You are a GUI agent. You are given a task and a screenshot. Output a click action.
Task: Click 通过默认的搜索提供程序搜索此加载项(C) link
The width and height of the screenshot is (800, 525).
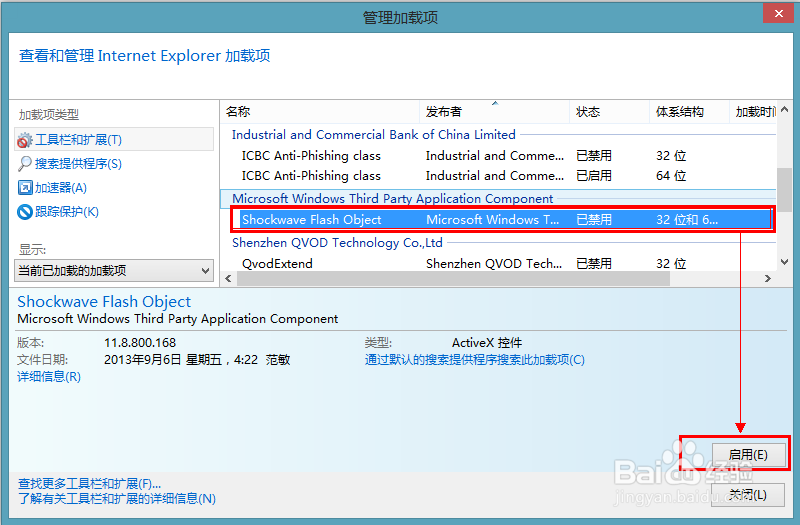click(x=474, y=360)
